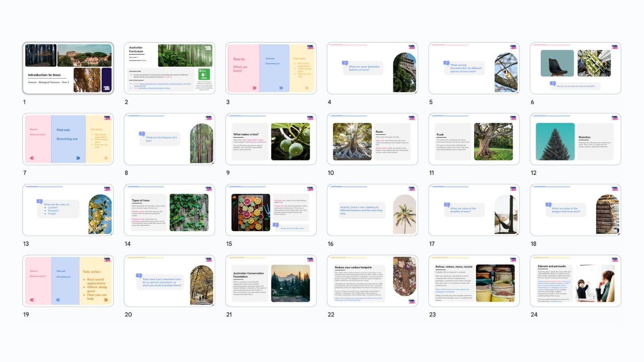Click the question mark icon on slide 4
Viewport: 644px width, 362px height.
click(345, 63)
